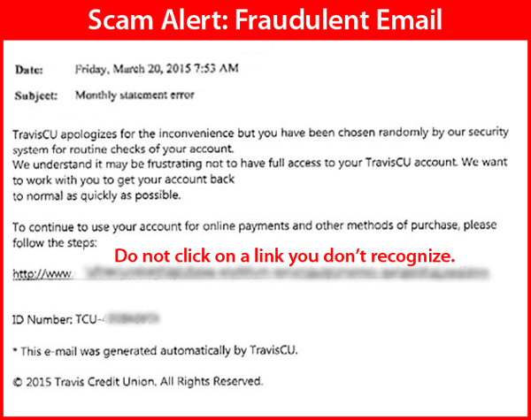This screenshot has width=531, height=420.
Task: Click the 'generated automatically by TravisCU' note
Action: (155, 351)
